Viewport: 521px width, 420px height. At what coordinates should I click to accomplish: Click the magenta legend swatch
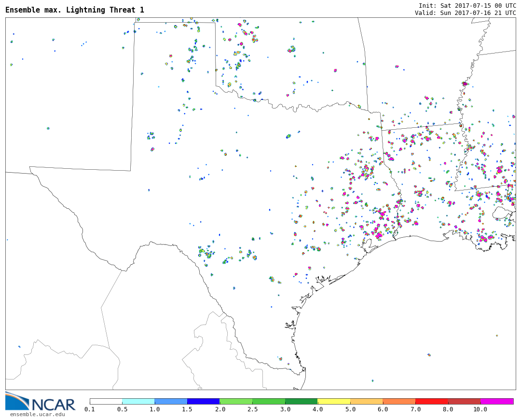pyautogui.click(x=497, y=401)
